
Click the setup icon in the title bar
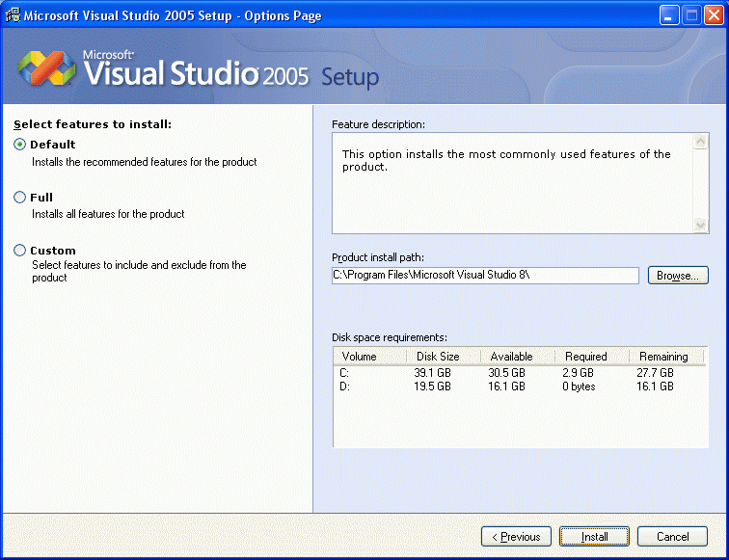(x=13, y=15)
